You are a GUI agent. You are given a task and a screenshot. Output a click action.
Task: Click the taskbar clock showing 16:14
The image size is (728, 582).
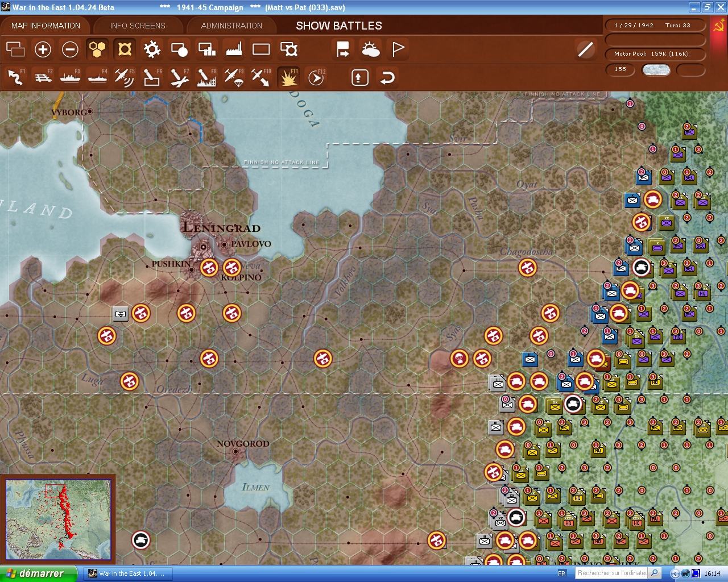tap(712, 573)
